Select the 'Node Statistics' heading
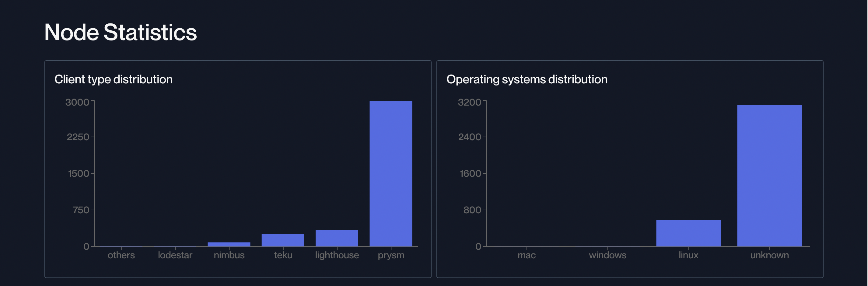This screenshot has width=868, height=286. [120, 32]
